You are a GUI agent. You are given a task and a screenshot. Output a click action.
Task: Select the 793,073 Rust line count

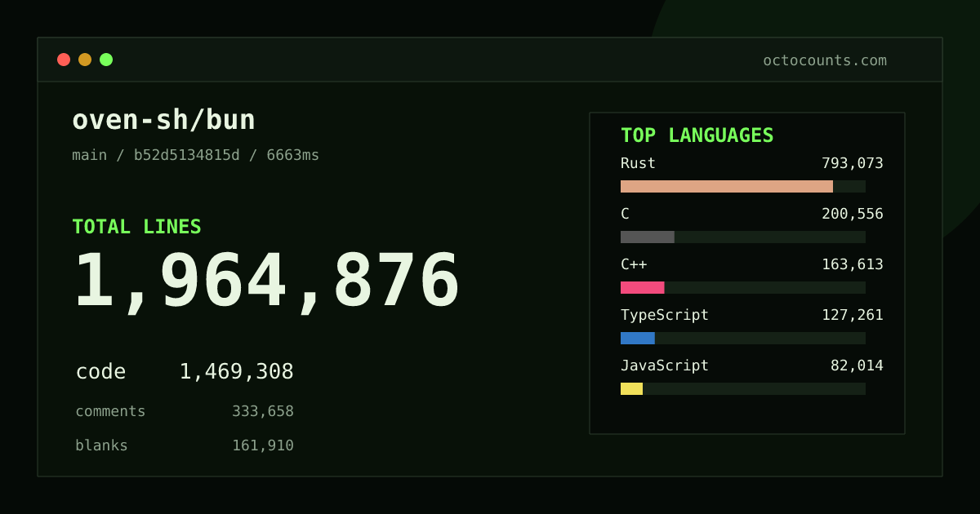pyautogui.click(x=853, y=163)
